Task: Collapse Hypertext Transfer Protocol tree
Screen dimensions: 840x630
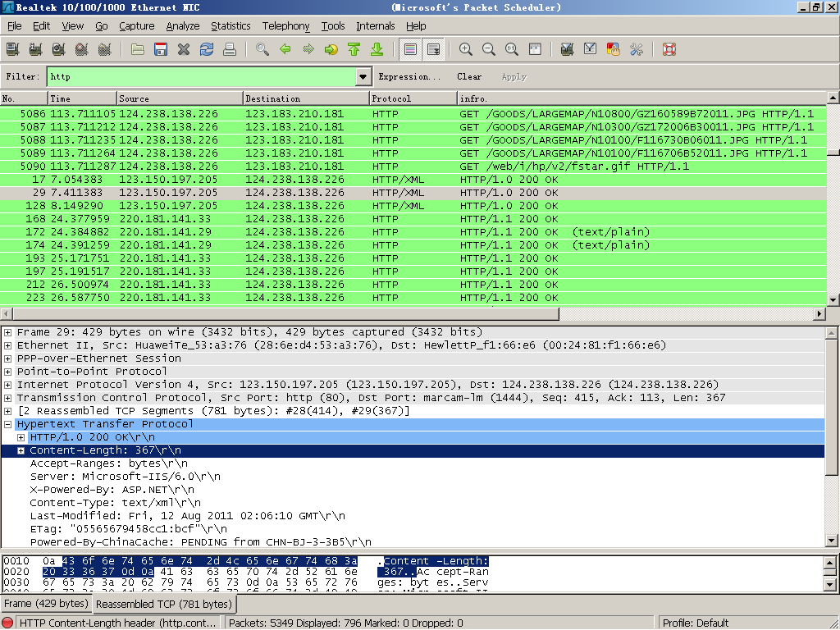Action: 8,424
